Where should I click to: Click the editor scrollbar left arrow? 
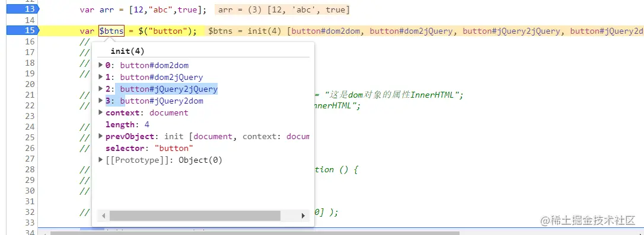point(44,233)
